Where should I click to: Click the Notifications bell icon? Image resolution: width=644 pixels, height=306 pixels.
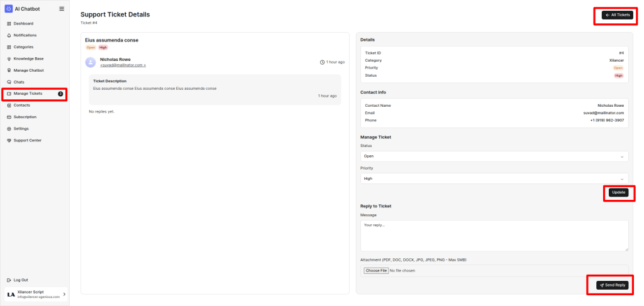click(x=9, y=35)
